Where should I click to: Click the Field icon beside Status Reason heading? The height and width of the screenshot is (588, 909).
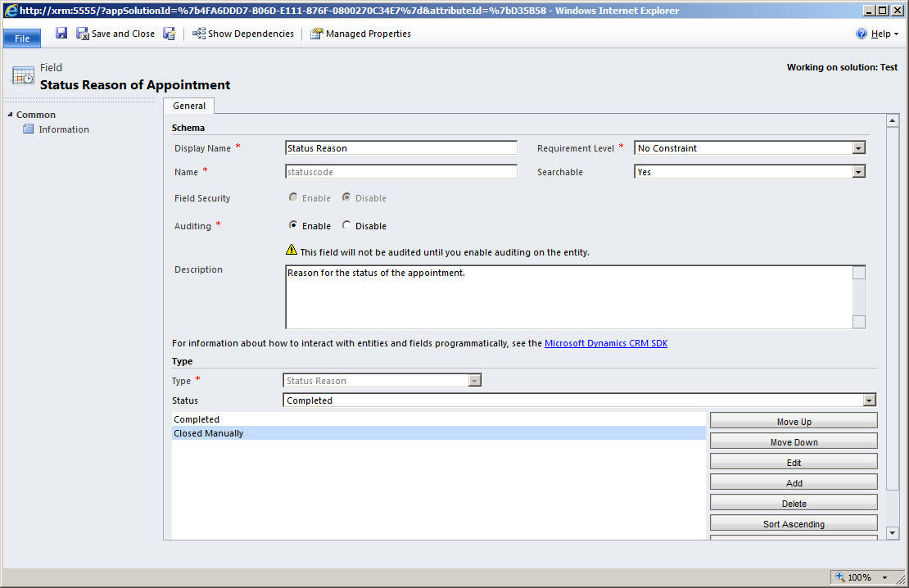(23, 75)
